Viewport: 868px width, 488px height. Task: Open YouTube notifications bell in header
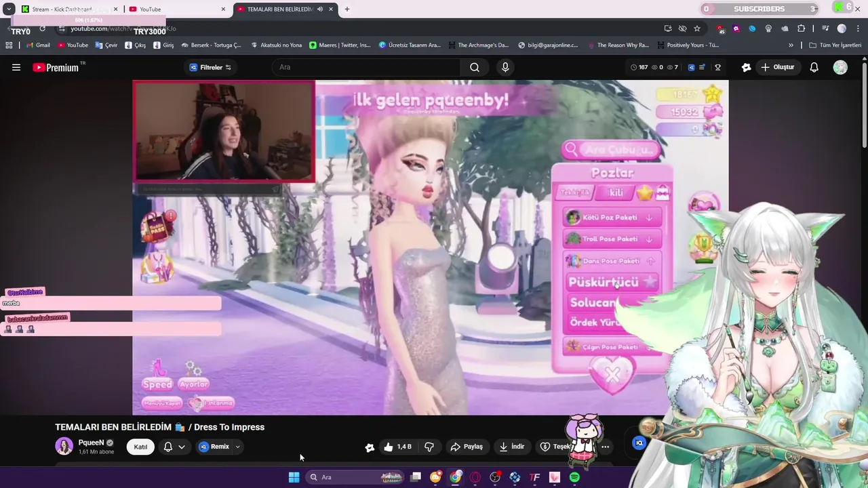[x=814, y=67]
